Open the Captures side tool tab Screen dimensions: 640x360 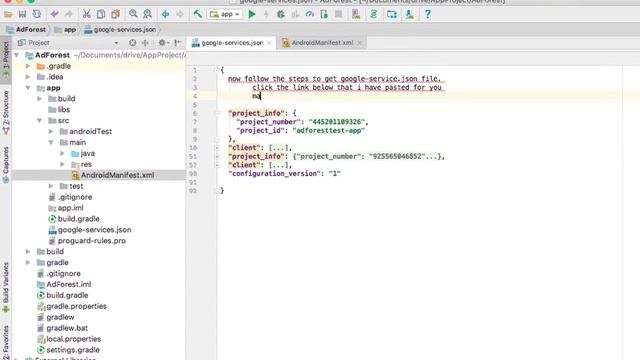[x=6, y=165]
